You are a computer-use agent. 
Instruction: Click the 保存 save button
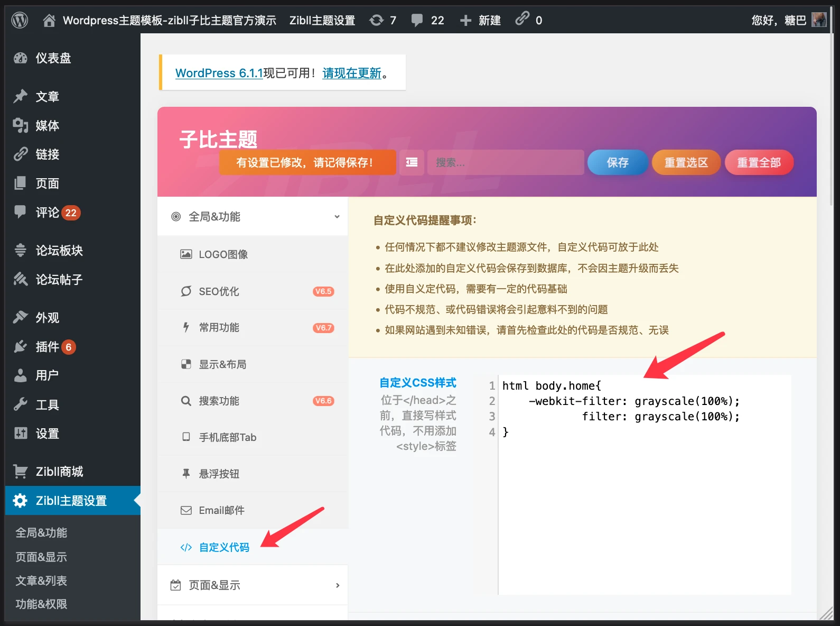point(618,162)
